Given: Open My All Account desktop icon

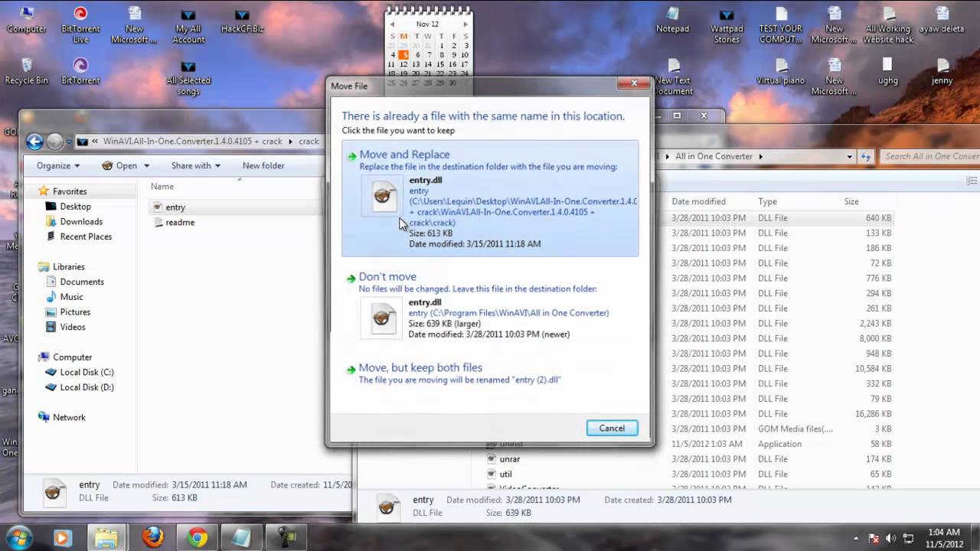Looking at the screenshot, I should tap(188, 26).
